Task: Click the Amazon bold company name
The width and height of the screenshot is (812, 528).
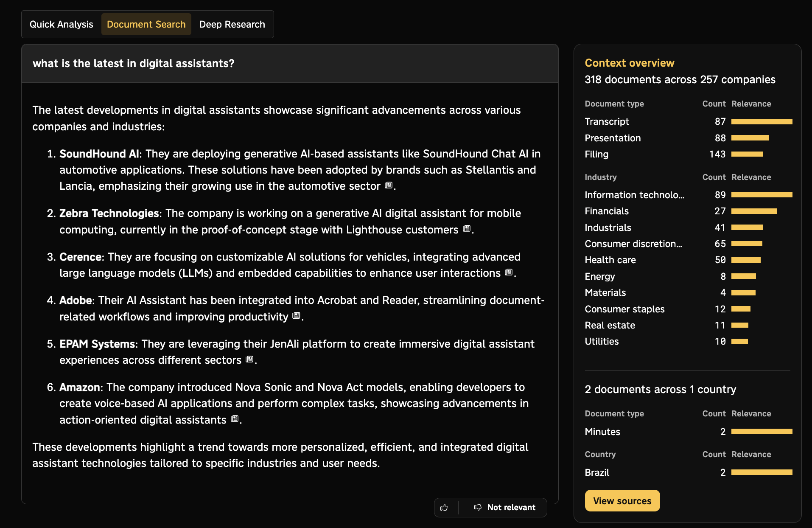Action: tap(80, 387)
